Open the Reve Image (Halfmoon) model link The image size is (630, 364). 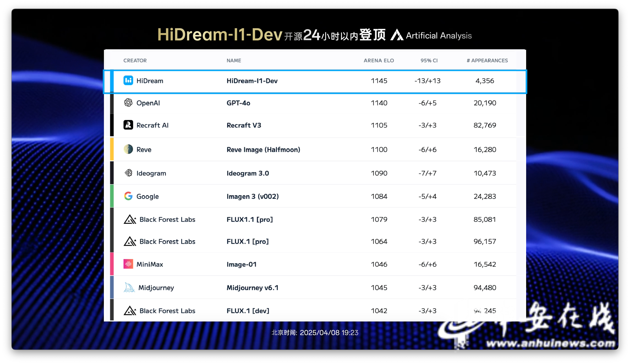(x=263, y=149)
